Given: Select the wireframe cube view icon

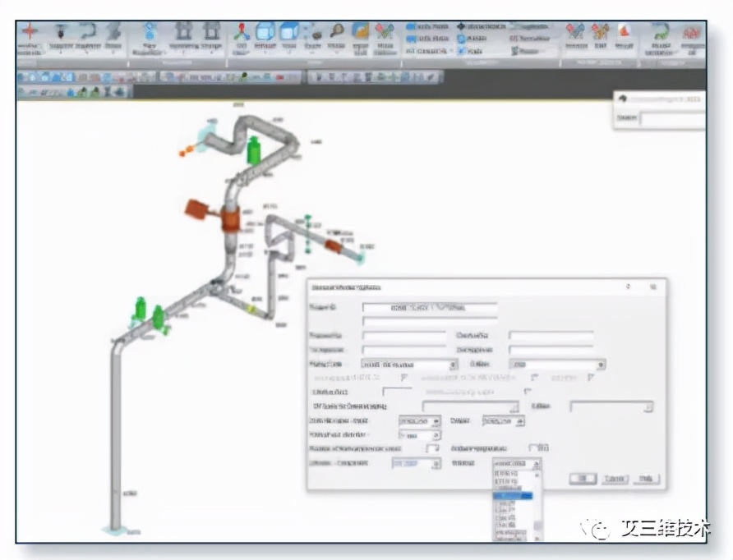Looking at the screenshot, I should [x=265, y=32].
